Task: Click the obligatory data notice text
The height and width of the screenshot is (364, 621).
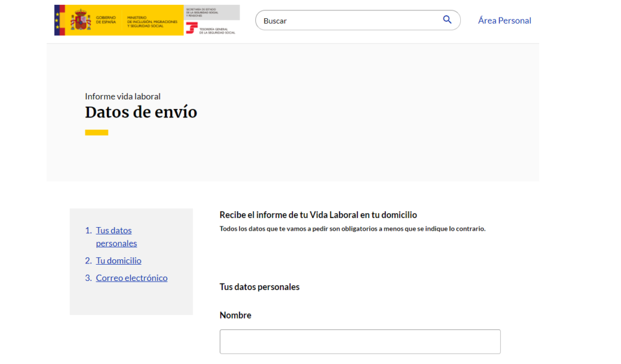Action: 352,229
